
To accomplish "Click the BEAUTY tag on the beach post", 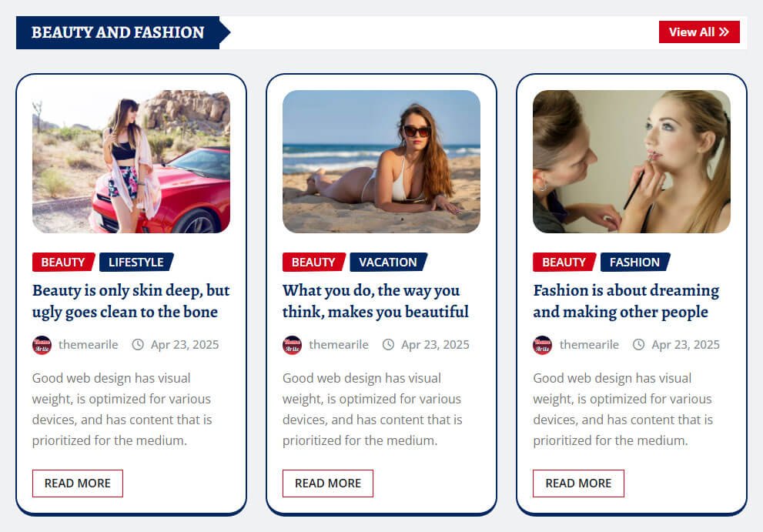I will [314, 262].
